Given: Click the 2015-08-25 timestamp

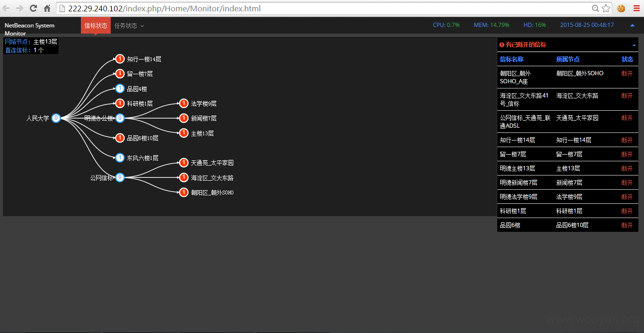Looking at the screenshot, I should coord(587,25).
